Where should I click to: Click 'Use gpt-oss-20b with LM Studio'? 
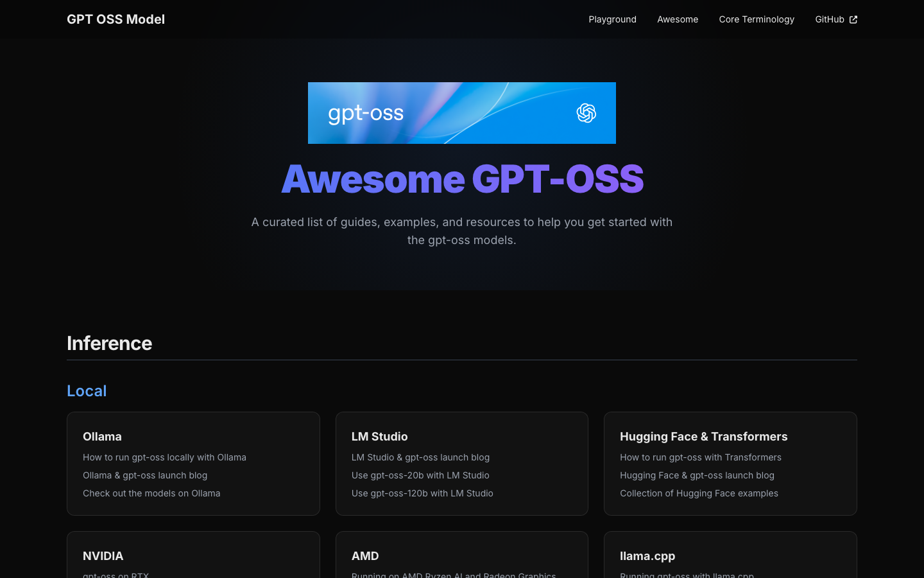click(x=420, y=475)
